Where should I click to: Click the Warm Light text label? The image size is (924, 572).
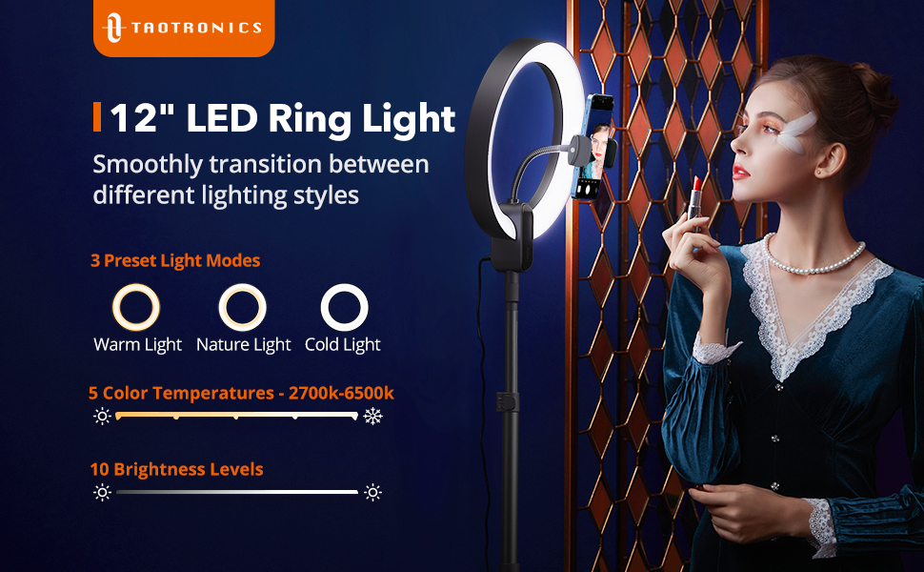click(138, 344)
